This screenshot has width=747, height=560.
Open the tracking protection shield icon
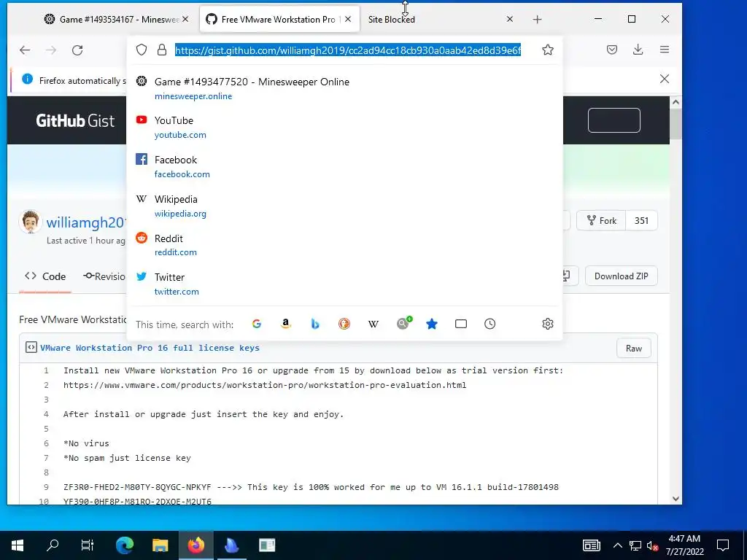point(142,50)
